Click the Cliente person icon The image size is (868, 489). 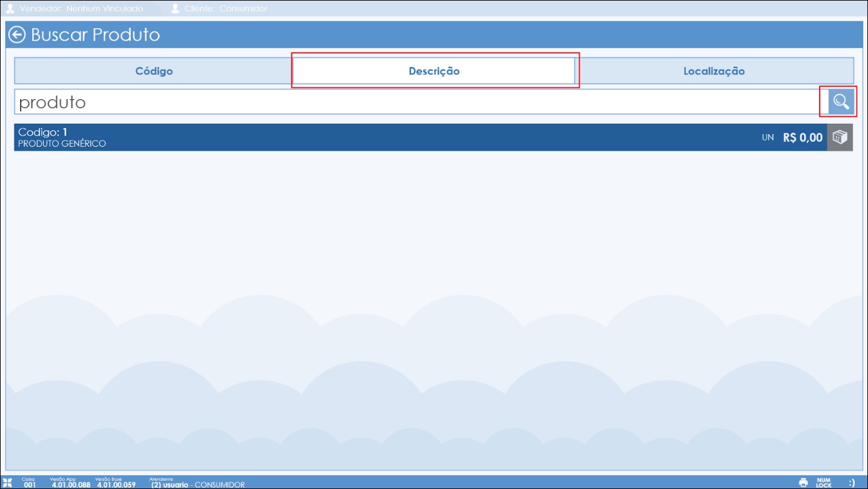pos(175,9)
